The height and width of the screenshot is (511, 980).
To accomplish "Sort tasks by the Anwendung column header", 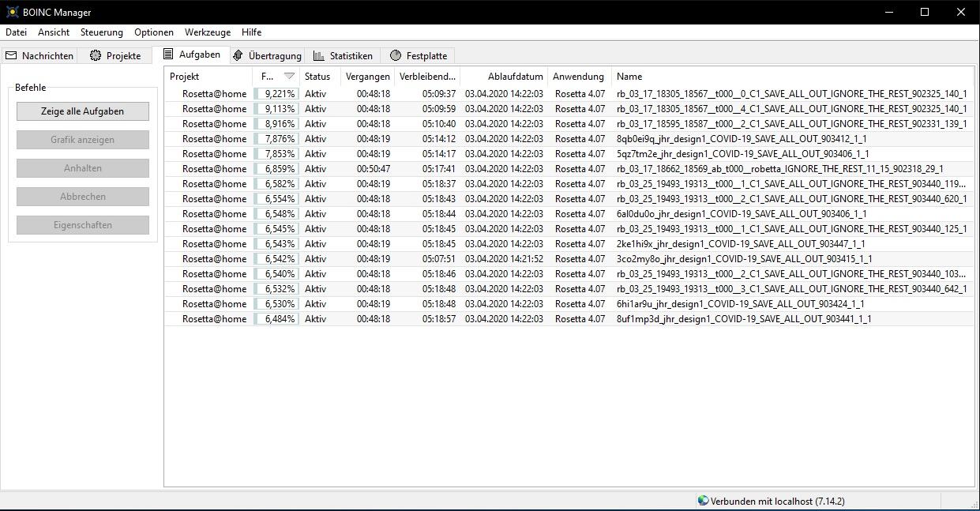I will pyautogui.click(x=580, y=77).
